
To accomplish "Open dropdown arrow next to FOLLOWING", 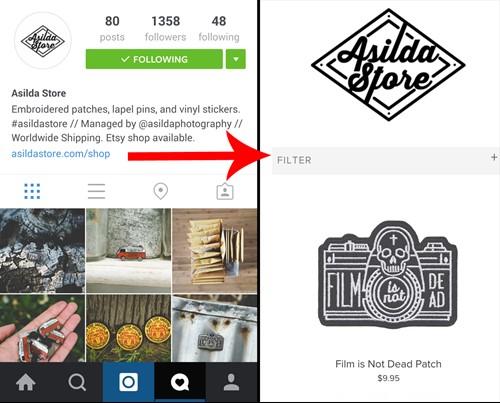I will pyautogui.click(x=236, y=59).
